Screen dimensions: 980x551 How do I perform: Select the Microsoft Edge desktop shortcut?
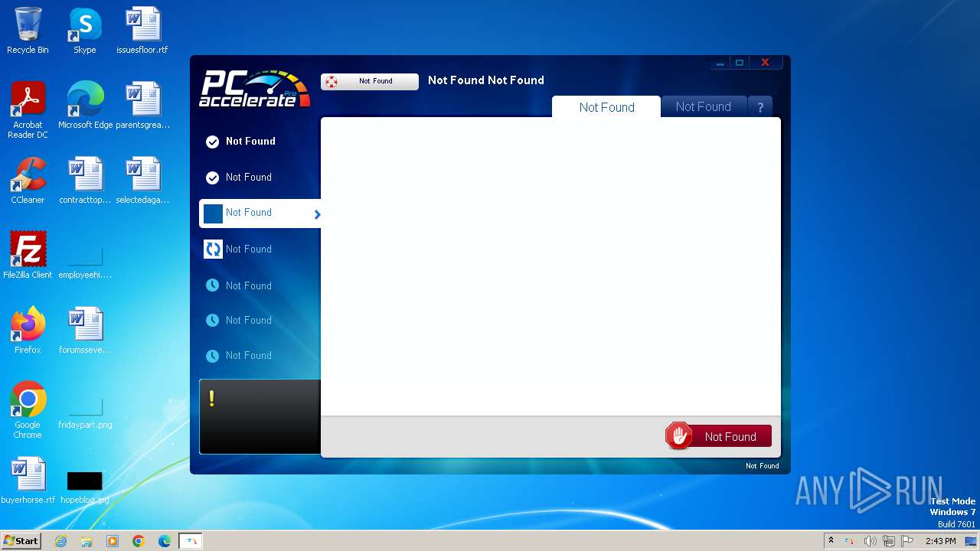pos(85,106)
